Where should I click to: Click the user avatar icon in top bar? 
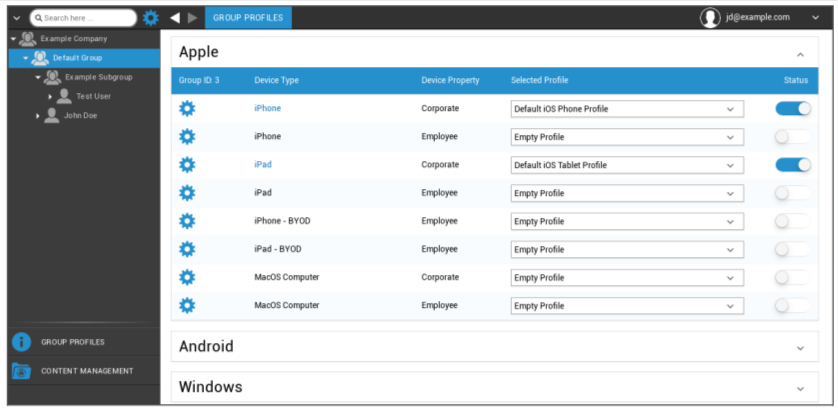click(x=710, y=18)
